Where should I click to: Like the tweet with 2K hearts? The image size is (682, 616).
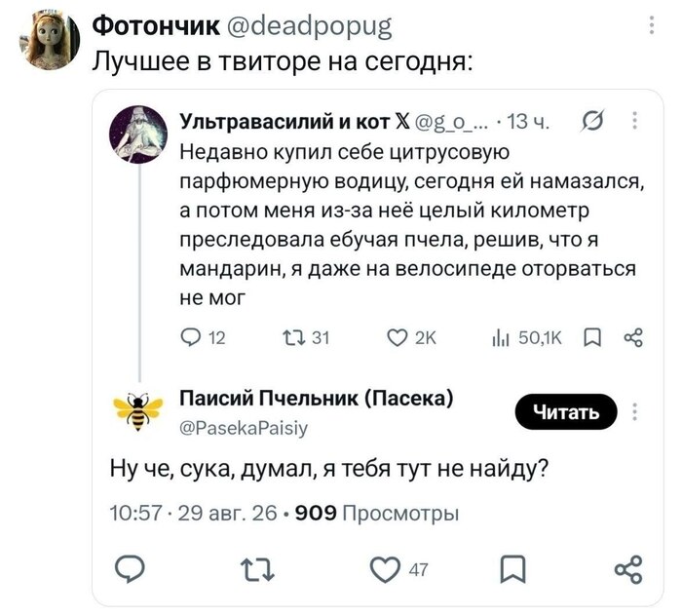[x=397, y=337]
